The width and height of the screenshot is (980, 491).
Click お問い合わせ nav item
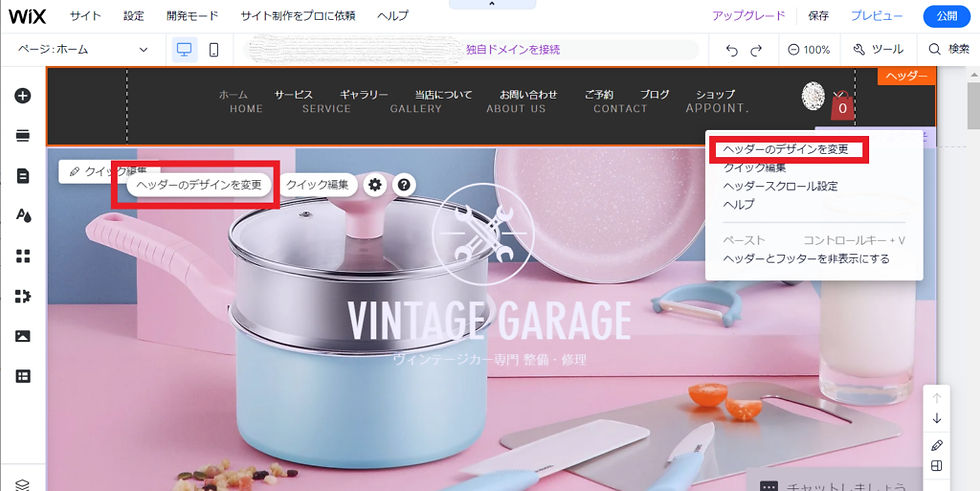(x=528, y=94)
